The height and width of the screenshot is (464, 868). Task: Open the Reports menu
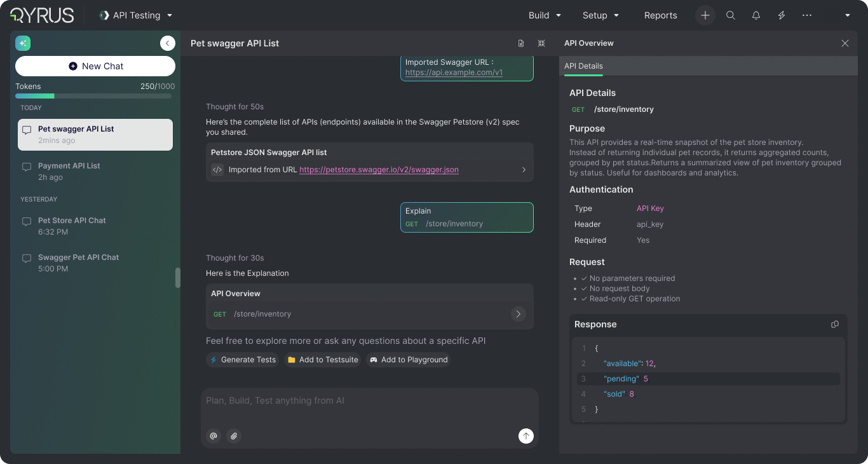661,15
